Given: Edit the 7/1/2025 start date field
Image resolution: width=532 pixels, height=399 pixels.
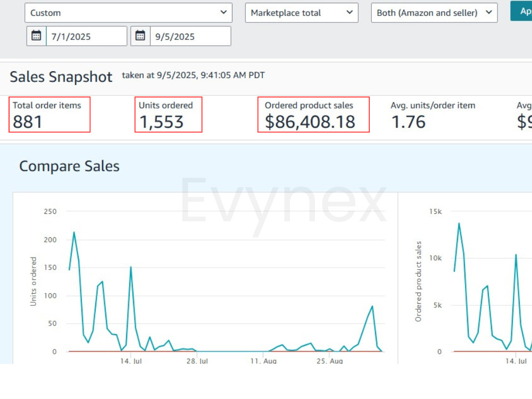Looking at the screenshot, I should [x=87, y=36].
